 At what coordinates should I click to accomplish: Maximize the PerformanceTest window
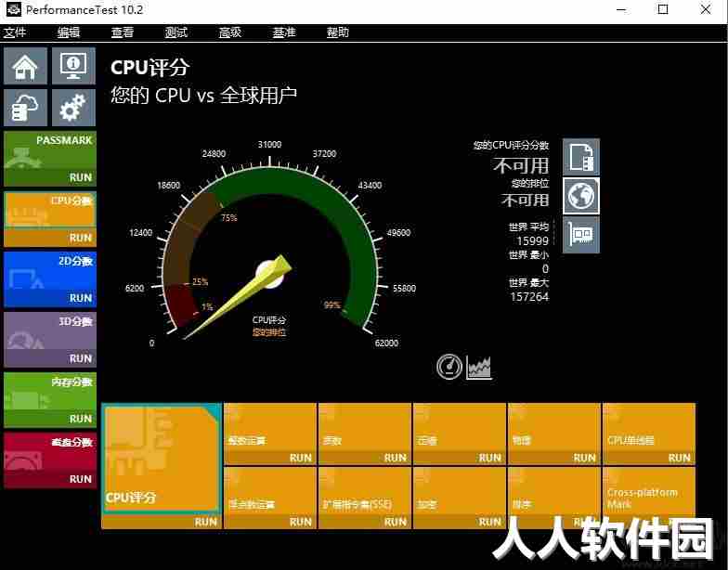click(663, 9)
